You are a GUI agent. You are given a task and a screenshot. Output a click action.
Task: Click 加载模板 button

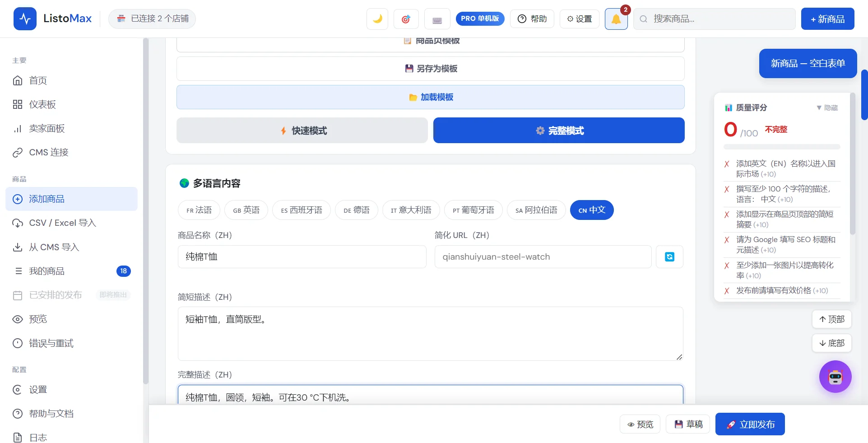[x=431, y=97]
